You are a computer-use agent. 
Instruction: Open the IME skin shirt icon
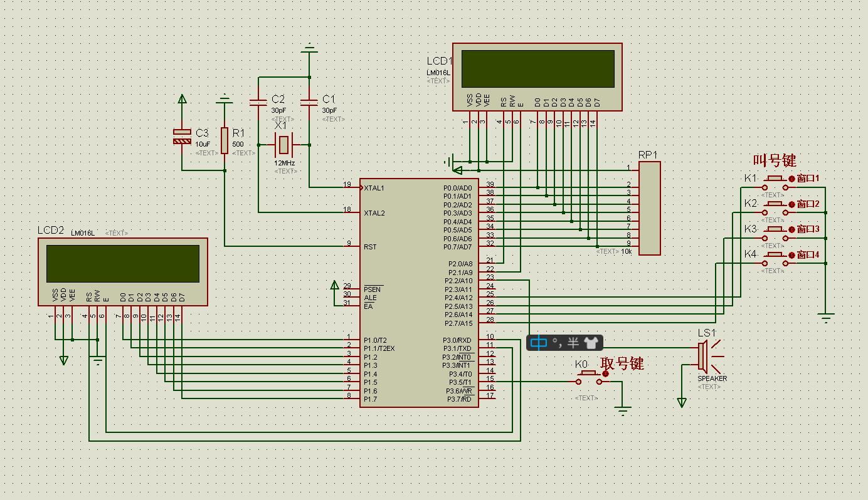[591, 342]
